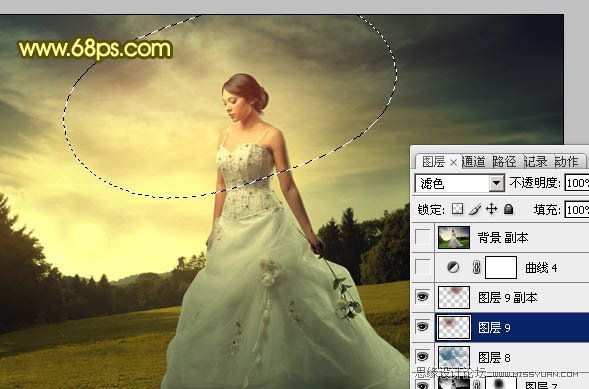This screenshot has width=589, height=389.
Task: Select the layer named 图层 9 副本
Action: pos(507,297)
